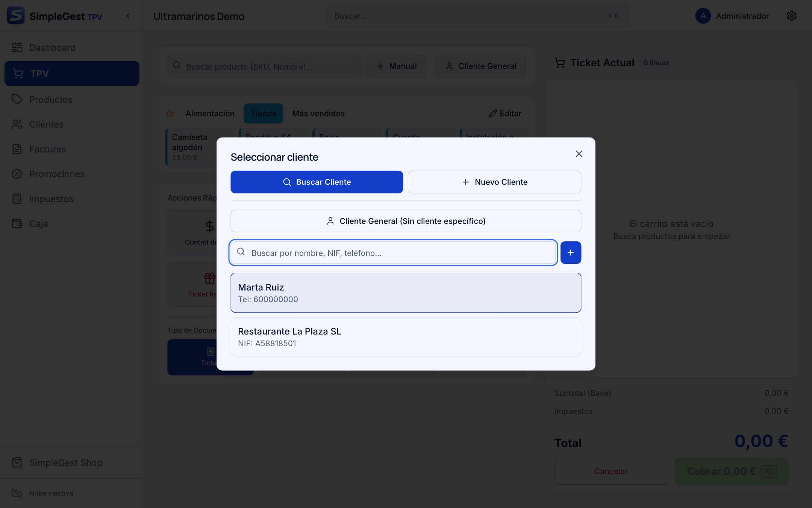Open Promociones in the sidebar
The width and height of the screenshot is (812, 508).
coord(72,174)
